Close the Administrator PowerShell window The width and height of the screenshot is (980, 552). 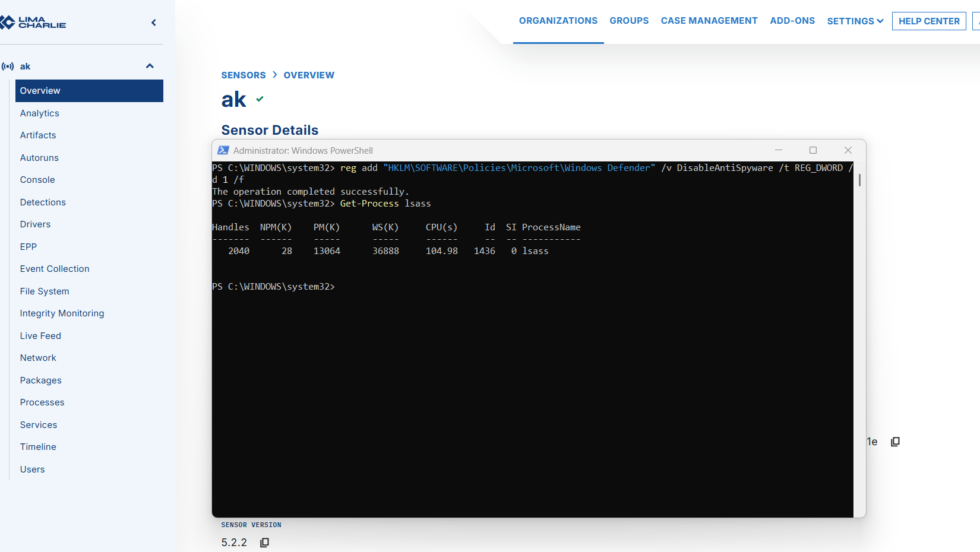pyautogui.click(x=848, y=151)
